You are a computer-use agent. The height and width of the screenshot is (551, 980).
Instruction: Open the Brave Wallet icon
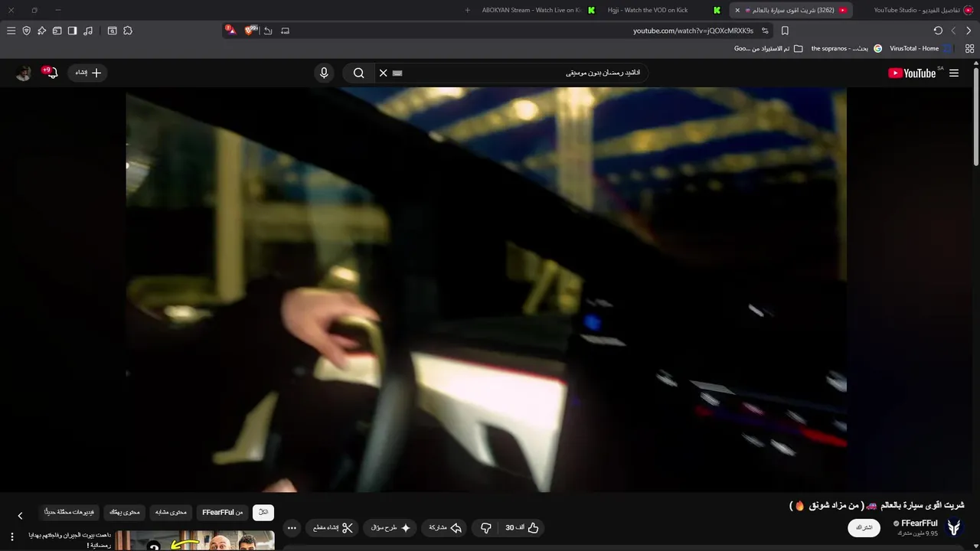coord(57,31)
